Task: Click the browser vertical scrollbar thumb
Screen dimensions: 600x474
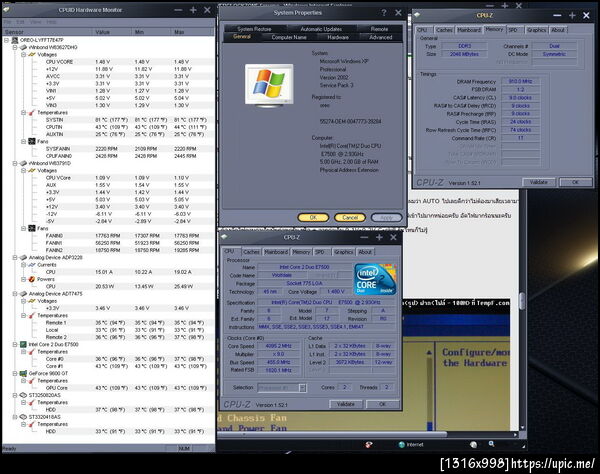Action: point(522,301)
